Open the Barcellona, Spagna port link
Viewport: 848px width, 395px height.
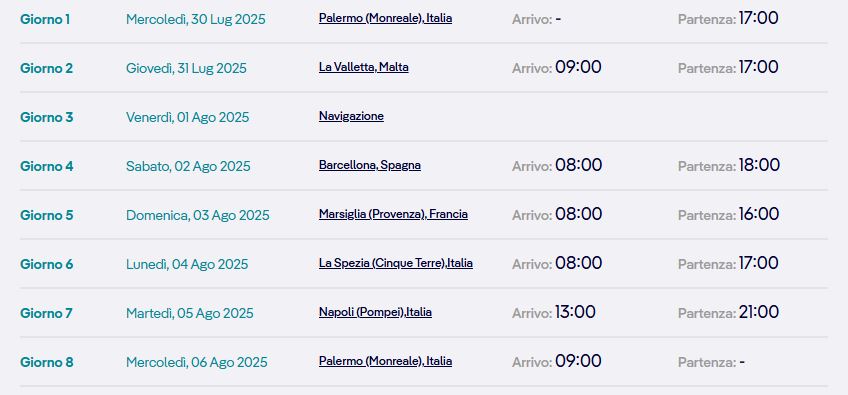pos(369,166)
